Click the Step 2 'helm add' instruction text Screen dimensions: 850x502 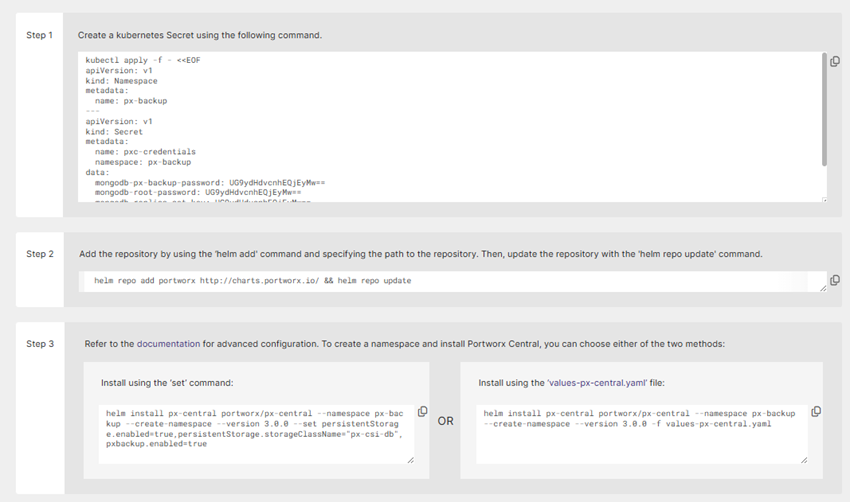(421, 254)
